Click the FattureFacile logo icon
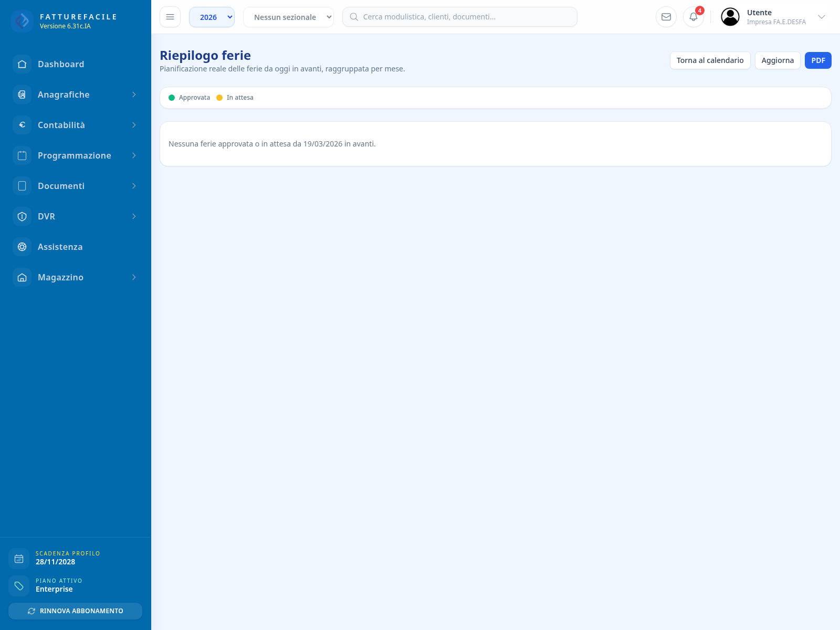Viewport: 840px width, 630px height. pyautogui.click(x=22, y=21)
